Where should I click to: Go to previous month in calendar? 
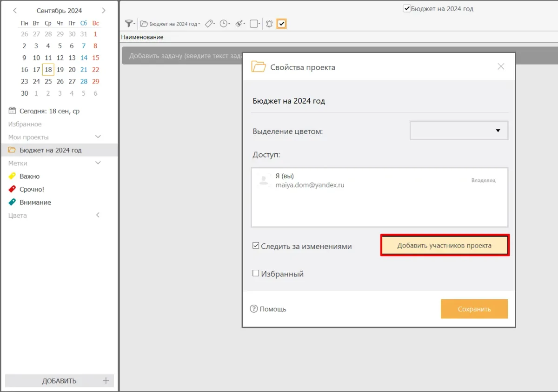(x=15, y=11)
